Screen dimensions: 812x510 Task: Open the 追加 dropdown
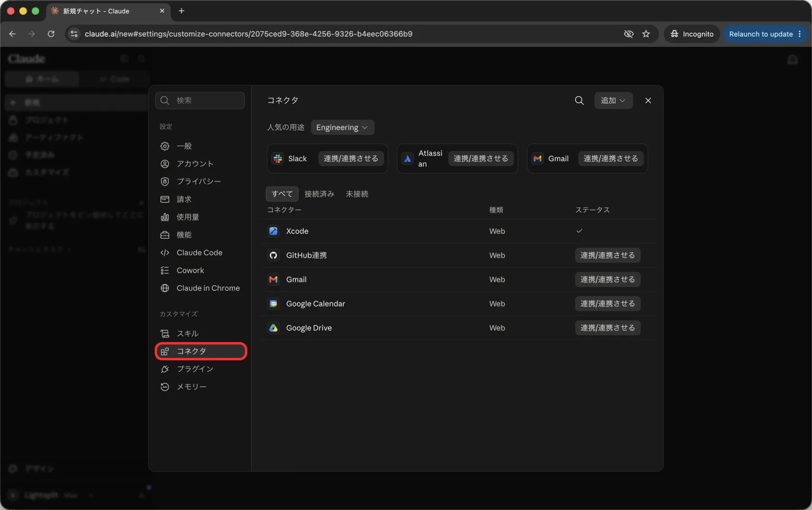click(x=613, y=100)
